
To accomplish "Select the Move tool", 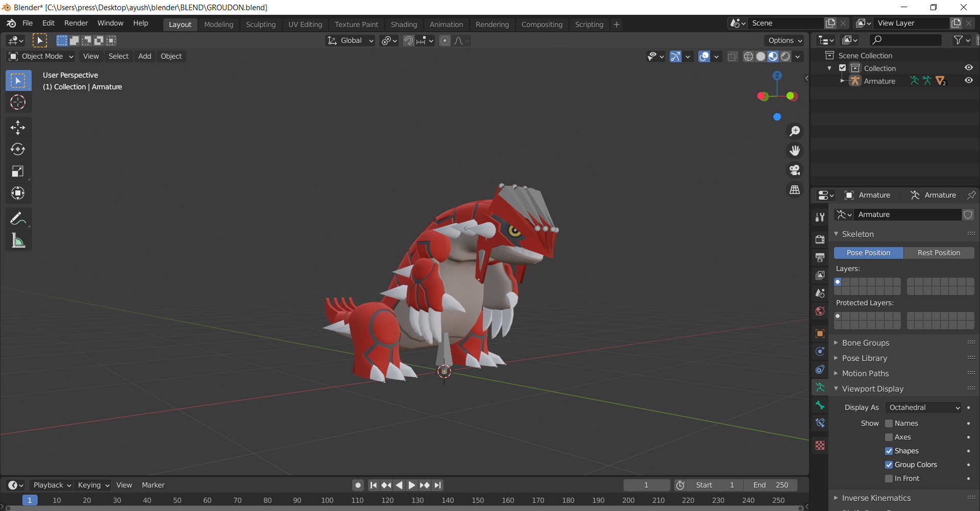I will coord(18,127).
